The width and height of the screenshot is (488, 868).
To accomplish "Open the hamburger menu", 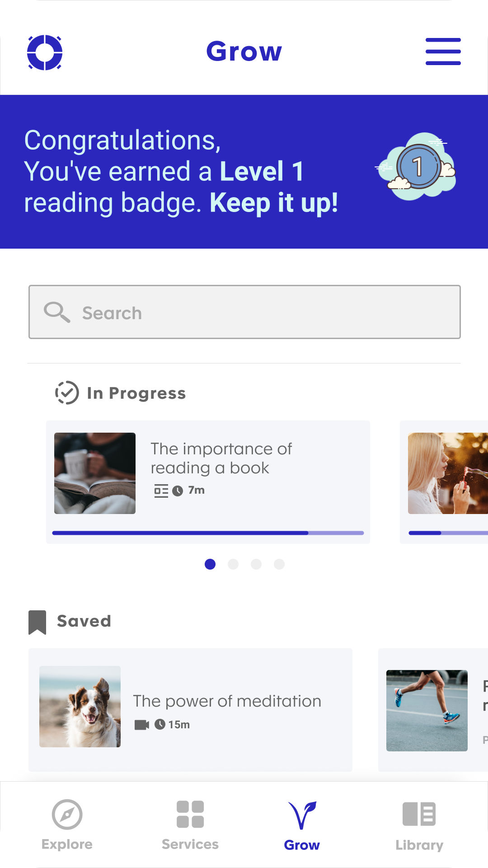I will click(443, 52).
